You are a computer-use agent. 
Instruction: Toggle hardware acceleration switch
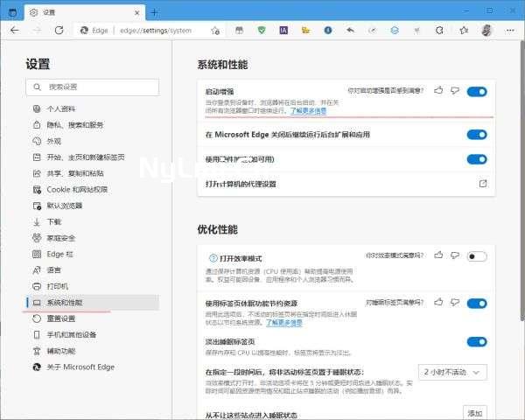tap(477, 159)
